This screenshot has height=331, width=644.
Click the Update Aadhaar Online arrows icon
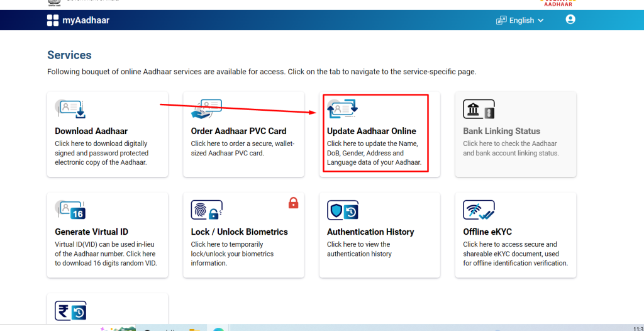pyautogui.click(x=343, y=109)
